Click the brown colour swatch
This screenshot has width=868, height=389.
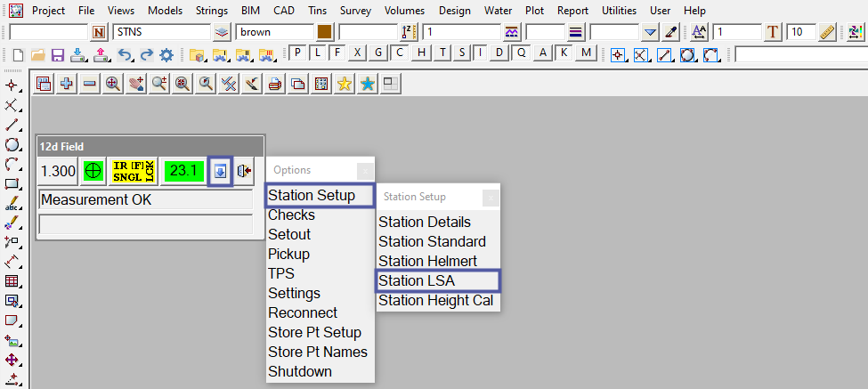point(325,32)
